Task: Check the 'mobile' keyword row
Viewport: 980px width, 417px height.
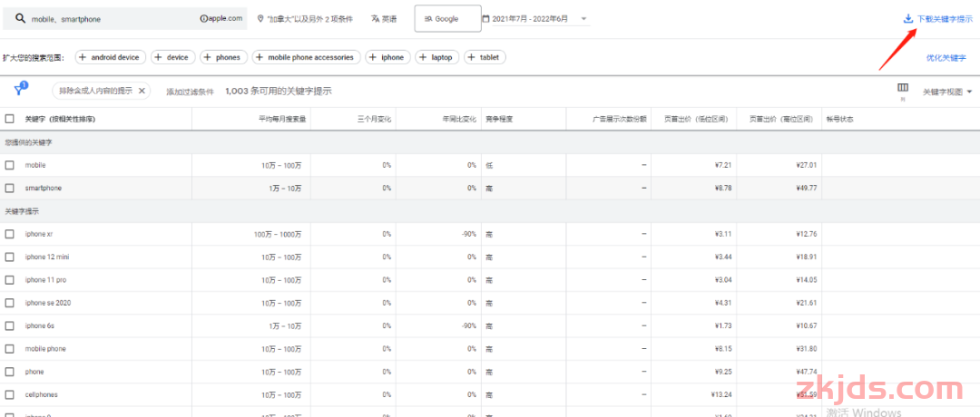Action: pos(9,165)
